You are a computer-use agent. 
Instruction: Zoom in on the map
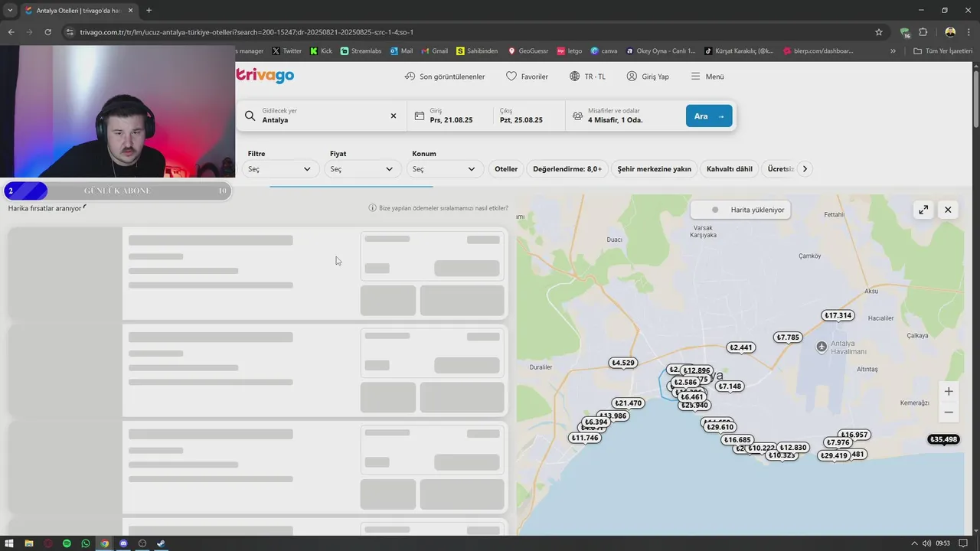pos(949,392)
